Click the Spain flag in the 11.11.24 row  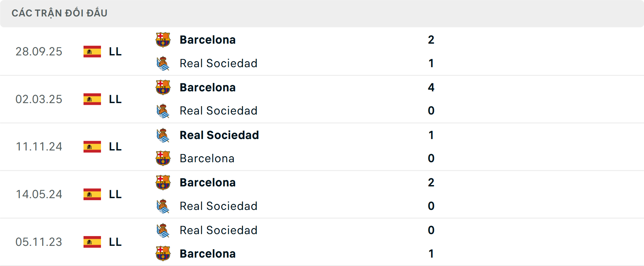click(92, 146)
